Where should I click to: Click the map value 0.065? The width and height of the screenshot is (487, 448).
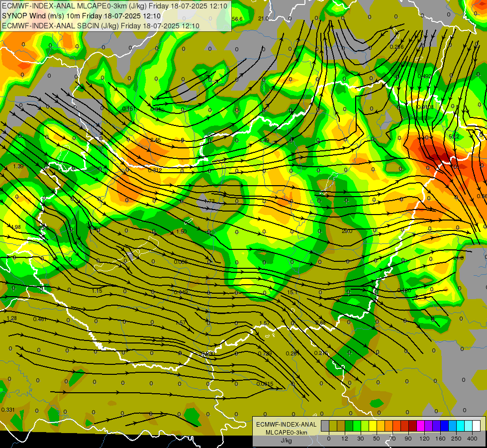181,262
